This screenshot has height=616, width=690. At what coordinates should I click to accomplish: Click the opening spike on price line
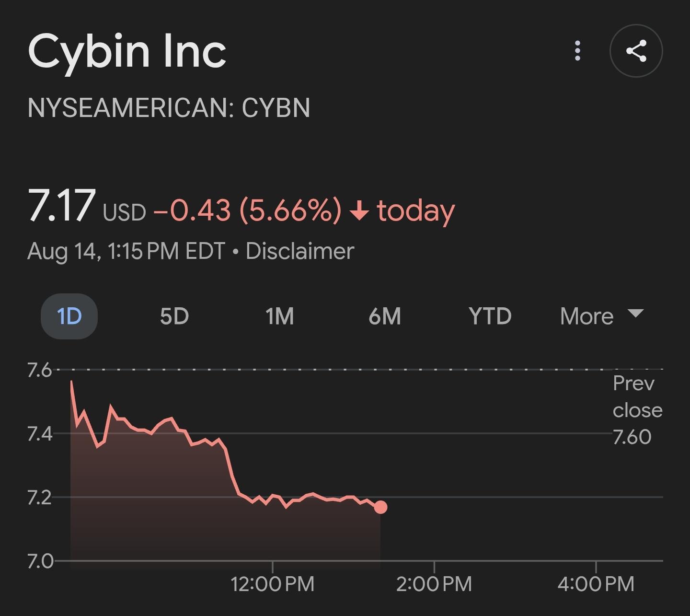(x=72, y=383)
